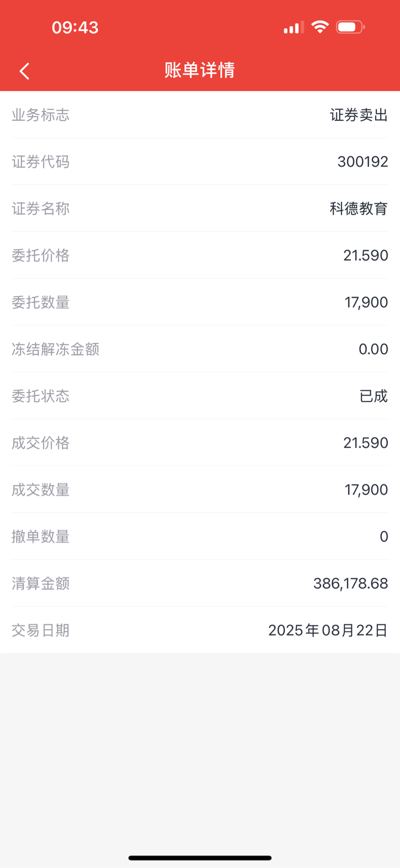Select the 成交价格 row label

click(41, 443)
